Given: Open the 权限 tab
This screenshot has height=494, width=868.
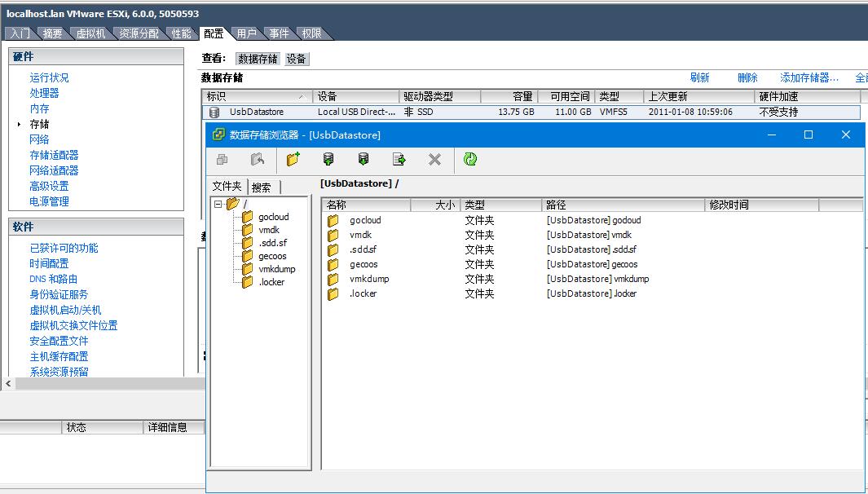Looking at the screenshot, I should 311,33.
